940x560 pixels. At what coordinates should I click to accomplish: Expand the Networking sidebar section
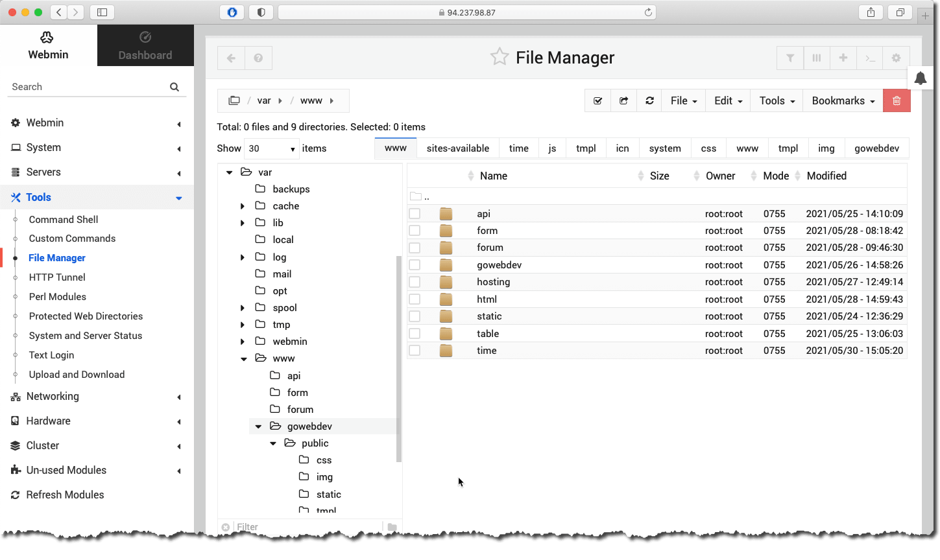[97, 397]
